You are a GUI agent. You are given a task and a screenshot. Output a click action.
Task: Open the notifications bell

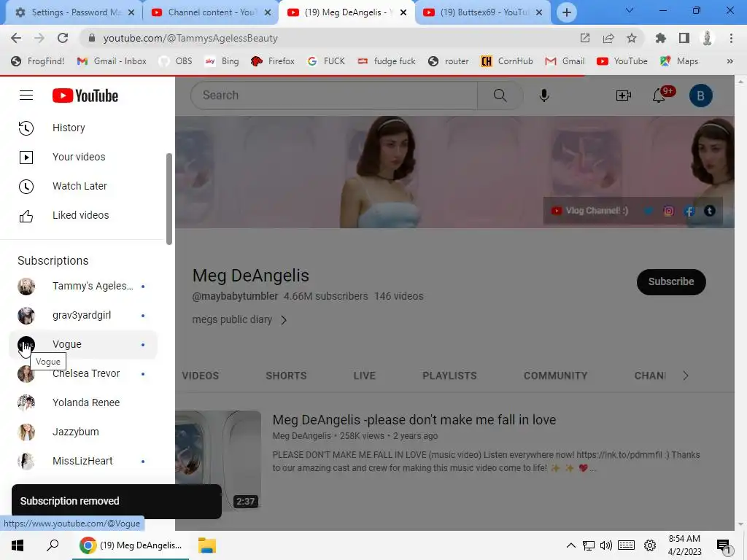coord(659,96)
